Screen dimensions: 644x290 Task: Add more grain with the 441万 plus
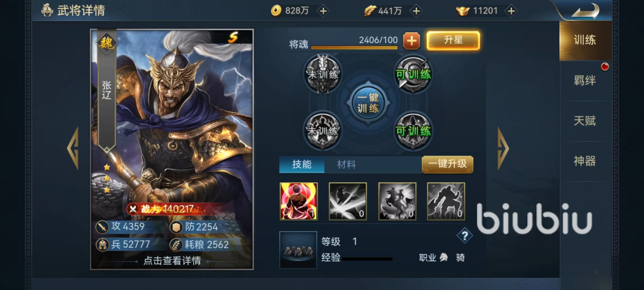point(416,11)
